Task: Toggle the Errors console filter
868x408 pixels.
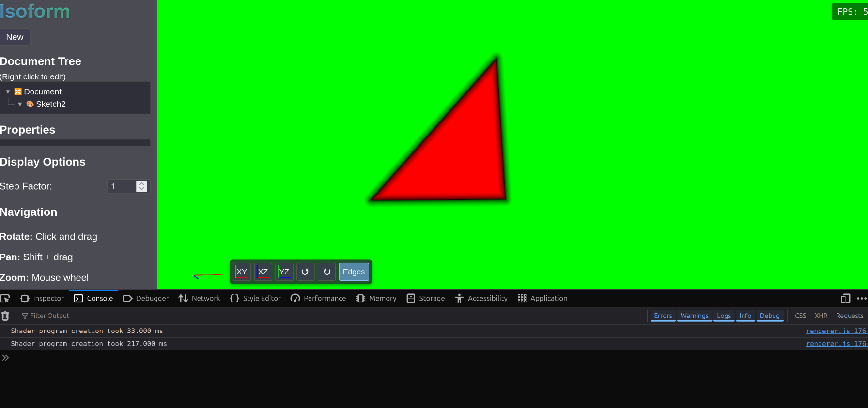Action: [663, 316]
